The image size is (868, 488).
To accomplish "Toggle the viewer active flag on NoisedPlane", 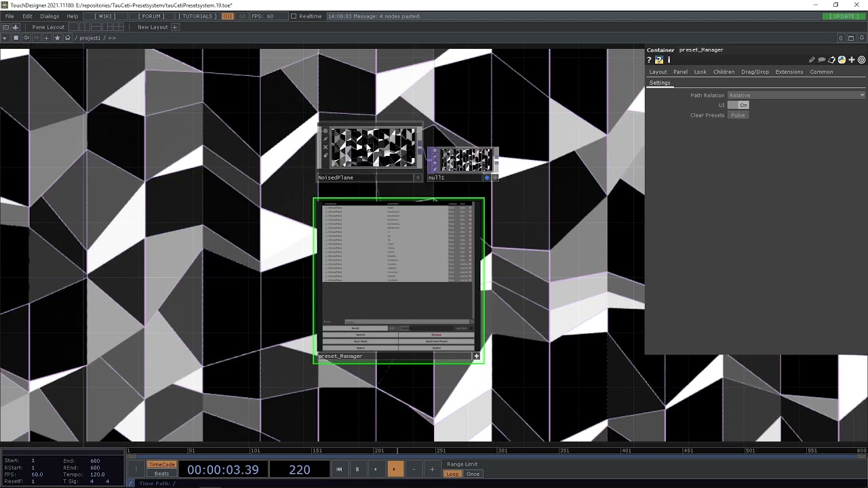I will click(x=418, y=178).
